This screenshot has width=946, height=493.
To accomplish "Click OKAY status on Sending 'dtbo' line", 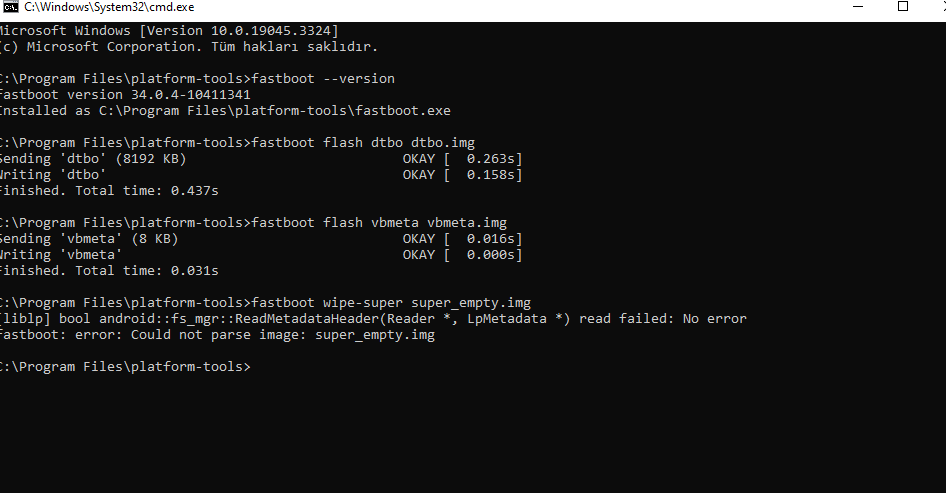I will tap(419, 159).
